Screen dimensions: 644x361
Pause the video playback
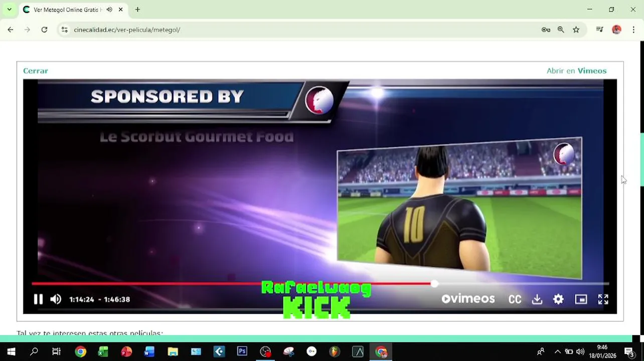38,299
